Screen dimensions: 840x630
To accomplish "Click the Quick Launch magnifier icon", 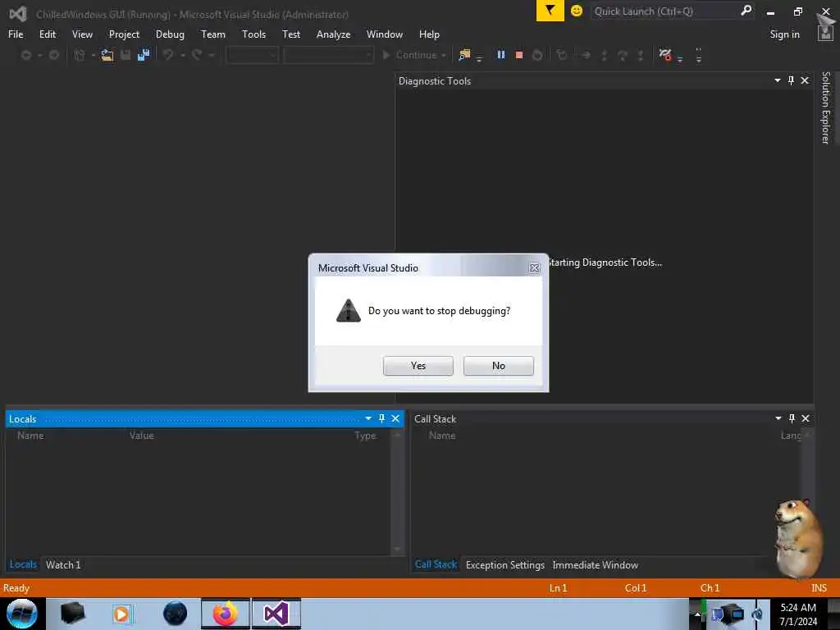I will pyautogui.click(x=746, y=11).
